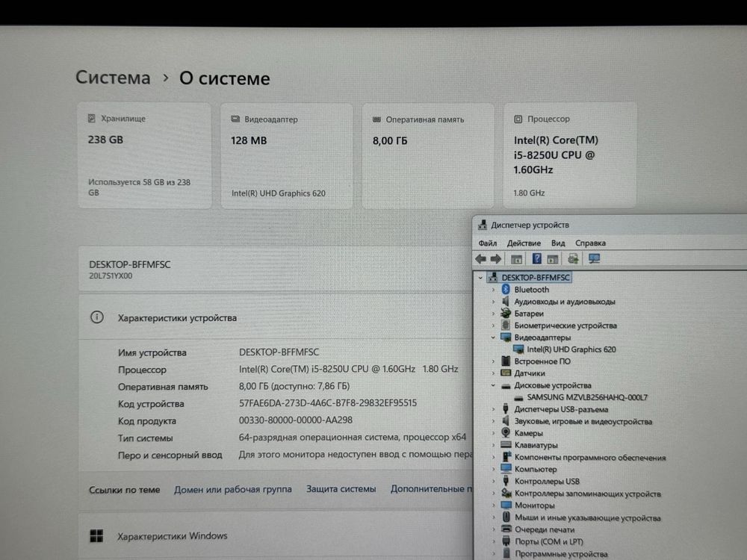This screenshot has height=560, width=747.
Task: Click the webcam icon next to Камеры
Action: (x=506, y=433)
